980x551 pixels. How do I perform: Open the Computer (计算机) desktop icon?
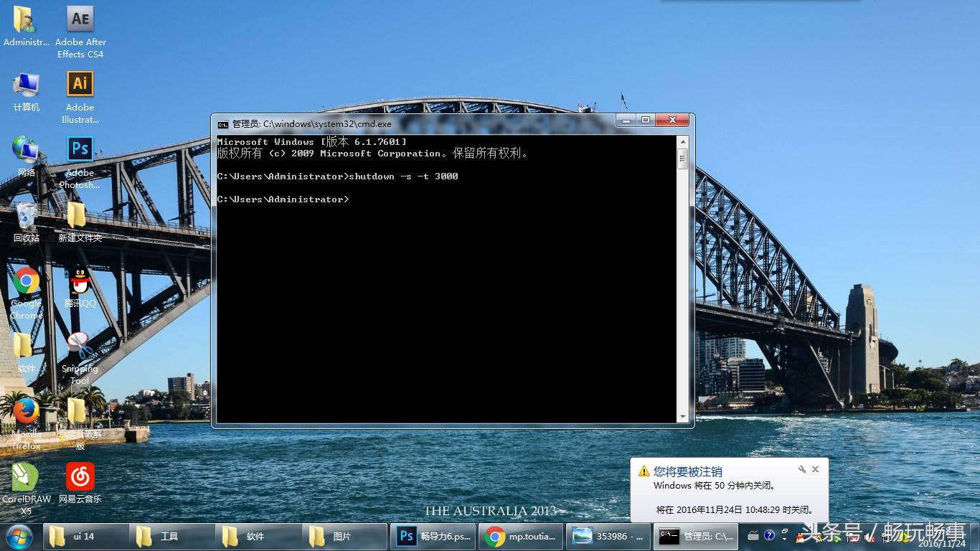pyautogui.click(x=27, y=85)
